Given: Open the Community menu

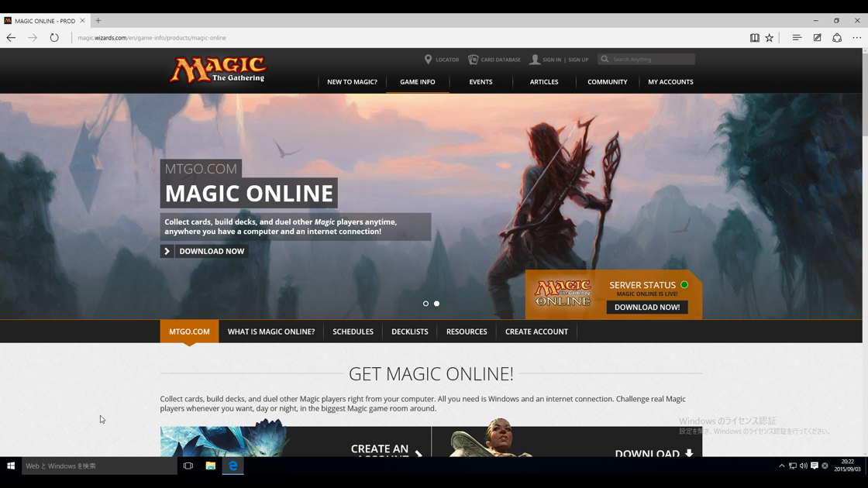Looking at the screenshot, I should coord(608,82).
